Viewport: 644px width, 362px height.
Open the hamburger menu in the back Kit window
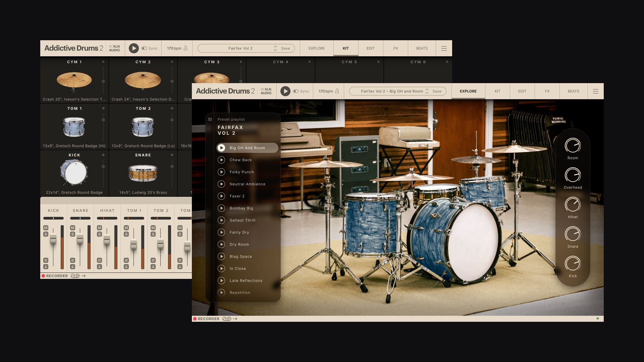click(444, 48)
